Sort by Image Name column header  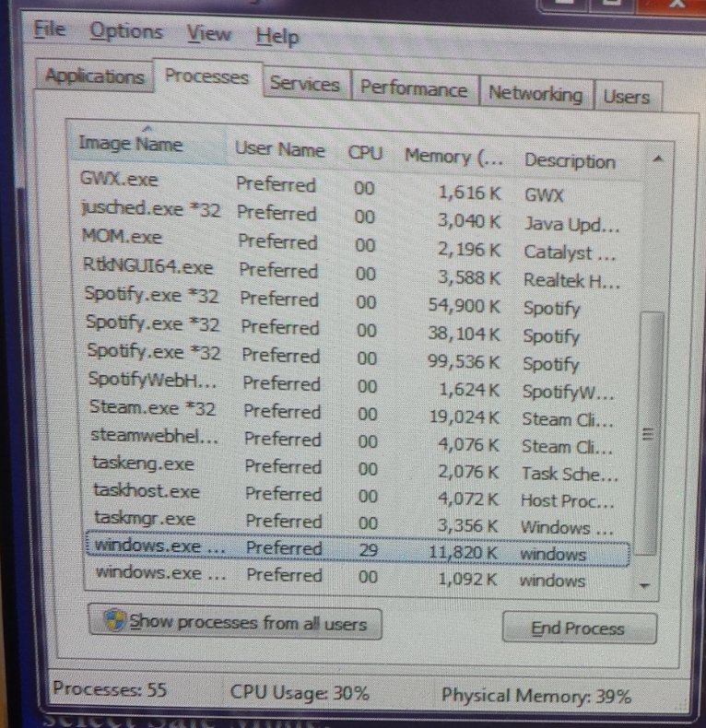point(147,144)
